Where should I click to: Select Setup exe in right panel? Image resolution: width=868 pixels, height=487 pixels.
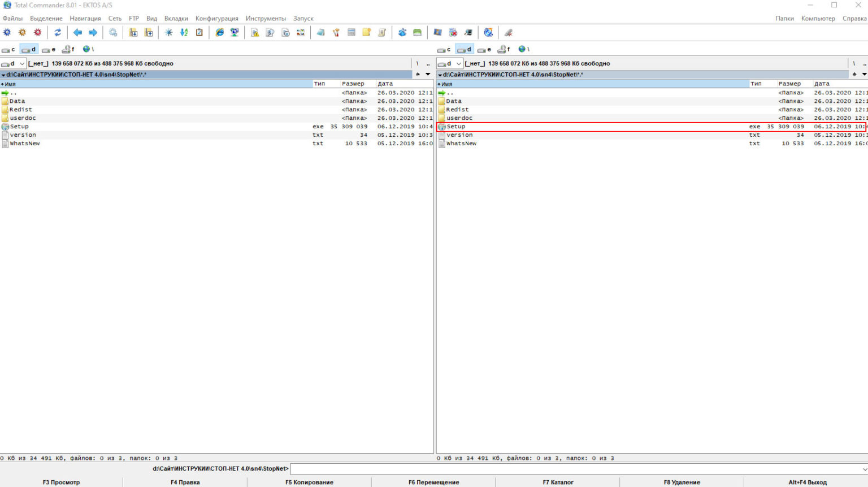pyautogui.click(x=652, y=127)
